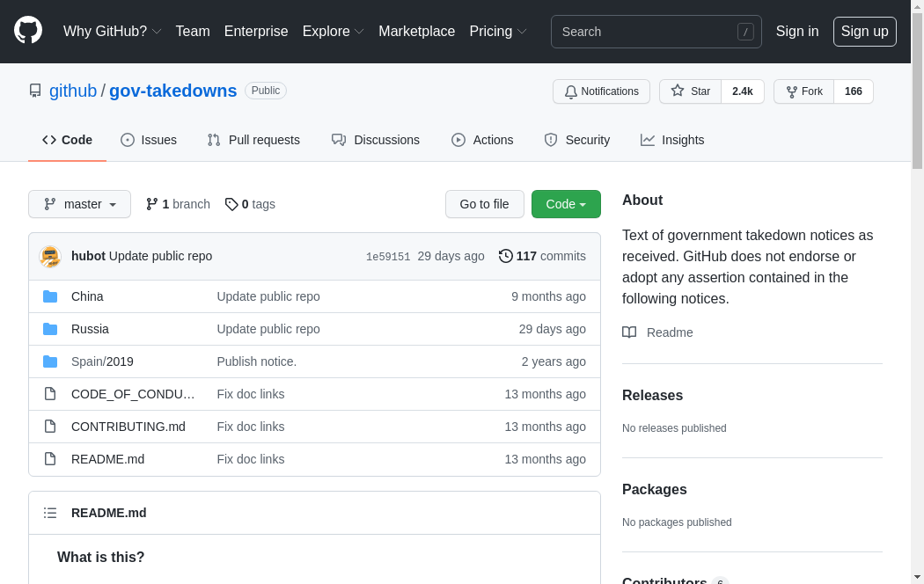Click the Readme book icon in About
The width and height of the screenshot is (924, 584).
629,332
